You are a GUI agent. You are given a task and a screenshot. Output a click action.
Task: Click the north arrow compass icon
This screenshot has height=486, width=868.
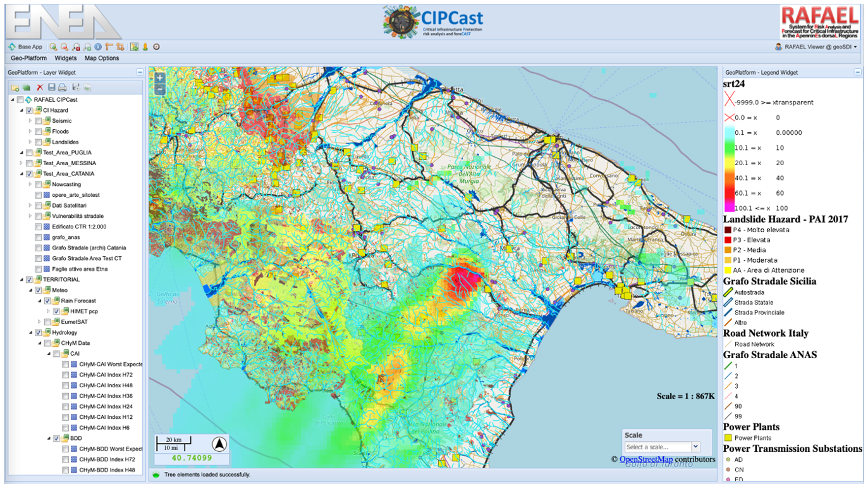(x=219, y=444)
